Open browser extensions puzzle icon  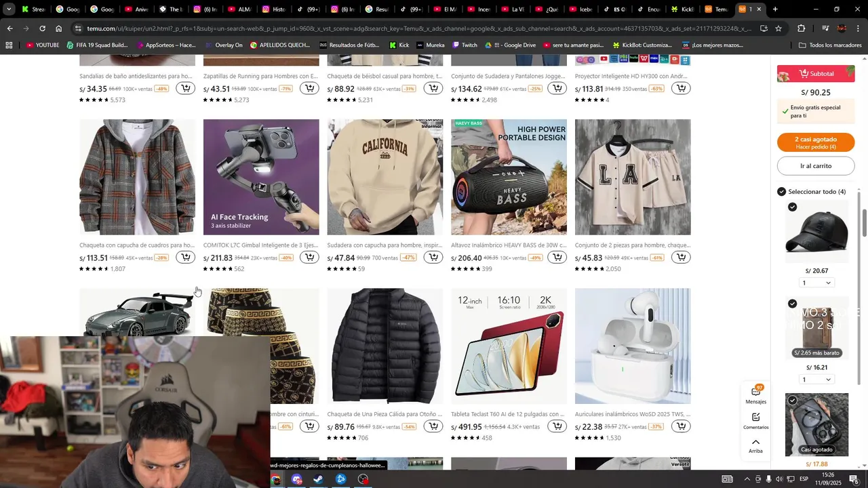[801, 28]
